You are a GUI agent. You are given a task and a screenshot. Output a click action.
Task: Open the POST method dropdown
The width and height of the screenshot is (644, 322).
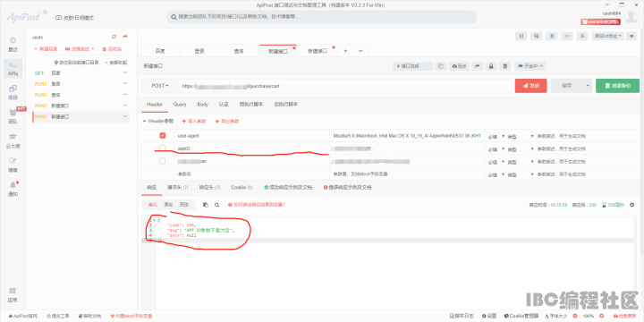point(160,86)
